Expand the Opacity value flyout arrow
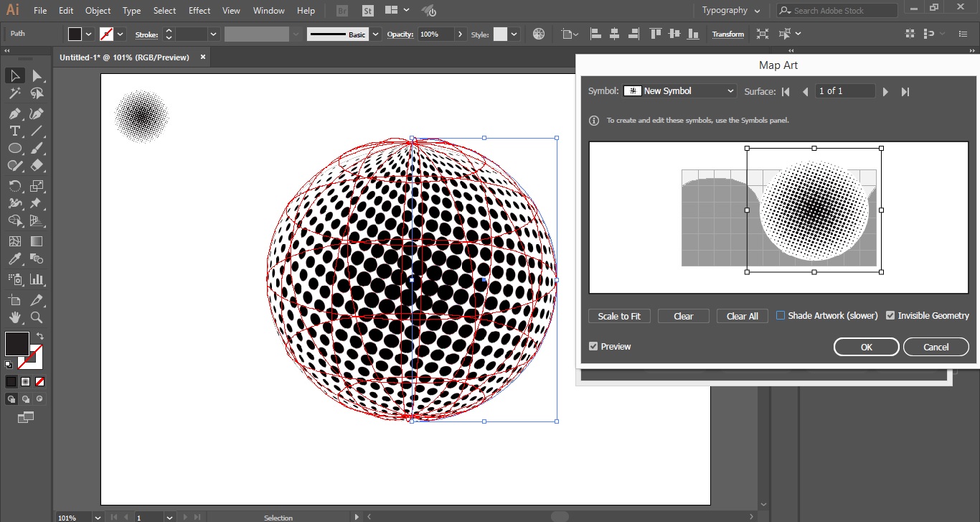980x522 pixels. (459, 34)
